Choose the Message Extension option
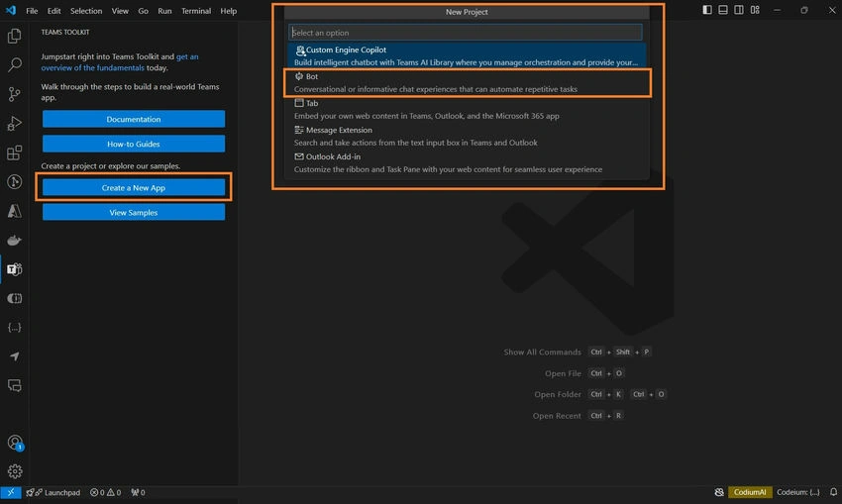Image resolution: width=842 pixels, height=504 pixels. [467, 137]
